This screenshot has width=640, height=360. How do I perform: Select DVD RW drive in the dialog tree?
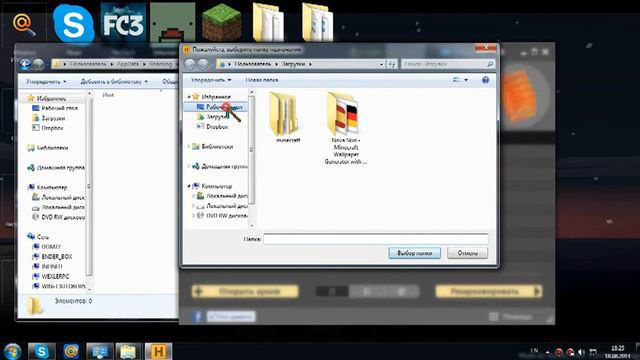coord(222,216)
